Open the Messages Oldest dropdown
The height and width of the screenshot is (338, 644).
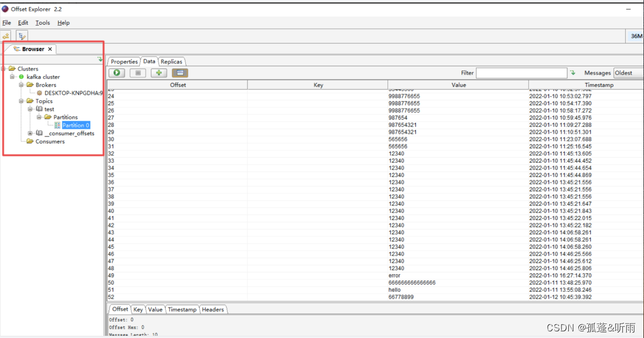[628, 73]
